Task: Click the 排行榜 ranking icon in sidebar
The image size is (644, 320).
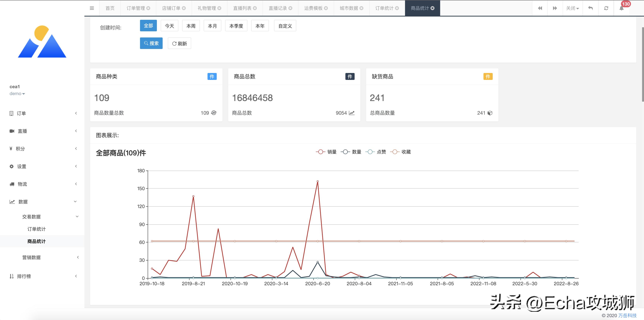Action: click(12, 276)
